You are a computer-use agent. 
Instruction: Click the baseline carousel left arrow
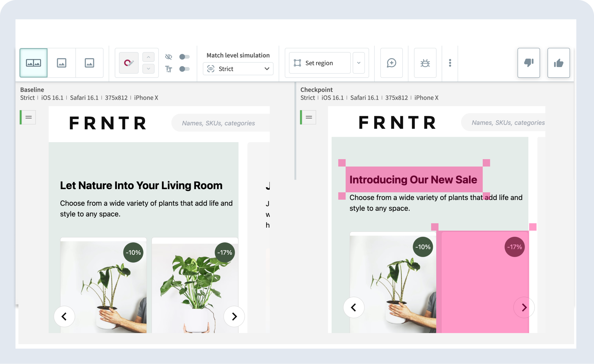click(64, 316)
